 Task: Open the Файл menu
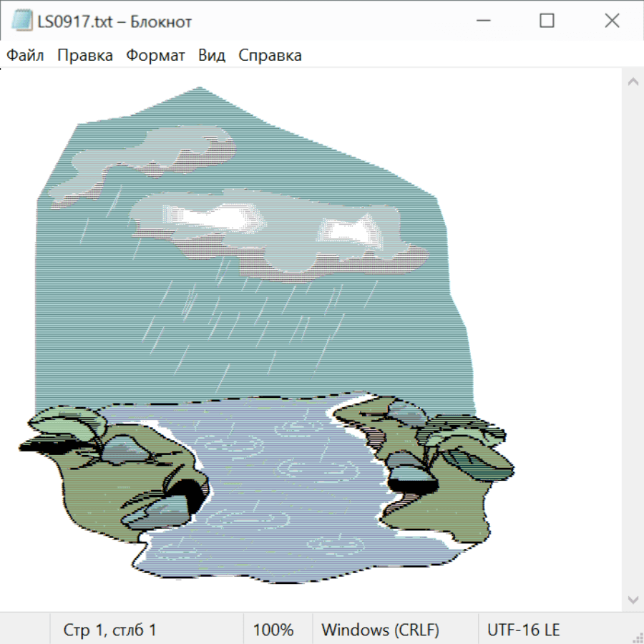click(x=26, y=56)
